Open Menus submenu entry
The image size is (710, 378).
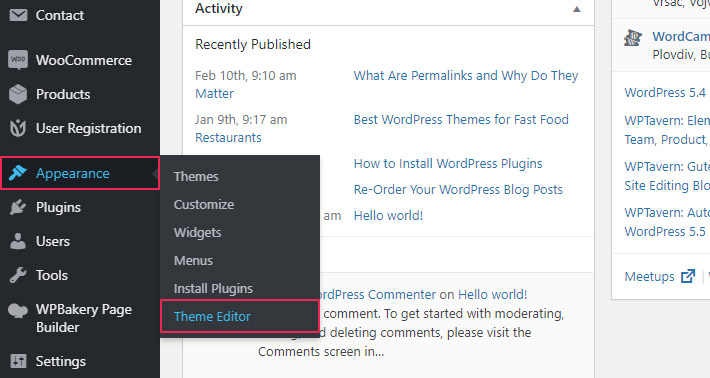[193, 261]
